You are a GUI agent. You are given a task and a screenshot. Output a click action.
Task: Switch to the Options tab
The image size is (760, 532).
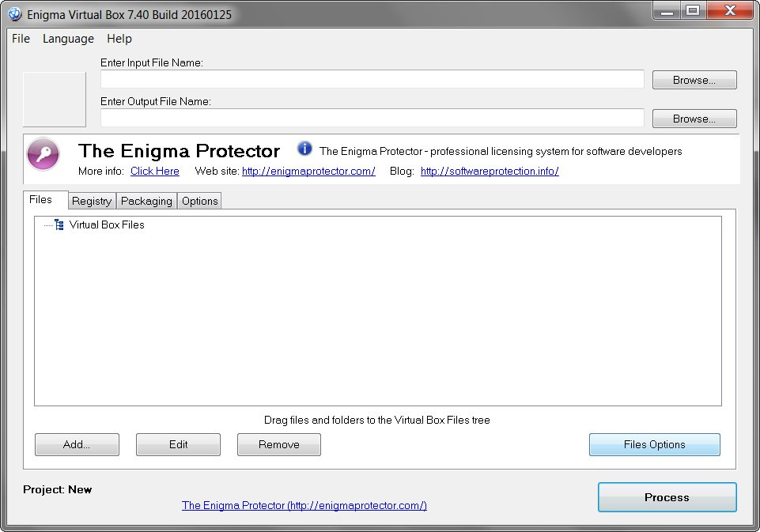tap(200, 201)
